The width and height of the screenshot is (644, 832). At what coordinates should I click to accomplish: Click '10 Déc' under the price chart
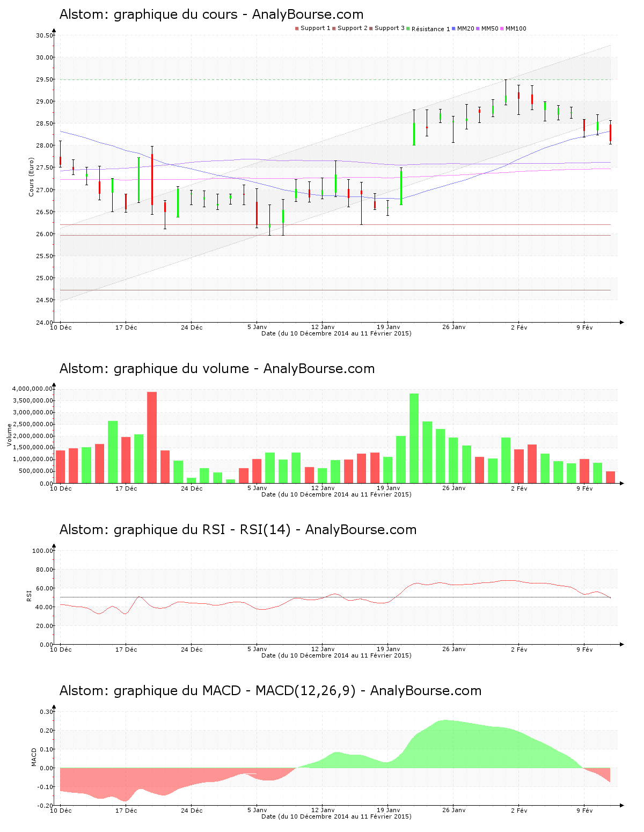tap(61, 327)
